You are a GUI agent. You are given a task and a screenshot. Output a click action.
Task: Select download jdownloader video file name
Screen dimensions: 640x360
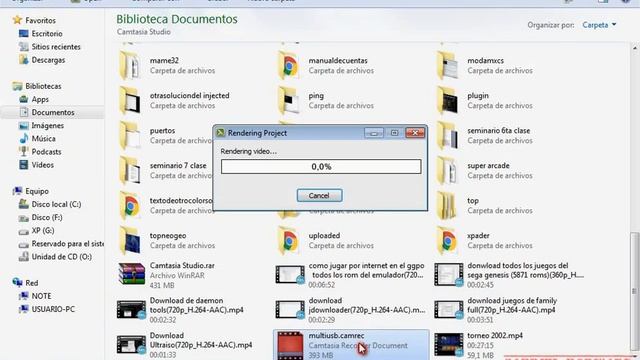(367, 305)
